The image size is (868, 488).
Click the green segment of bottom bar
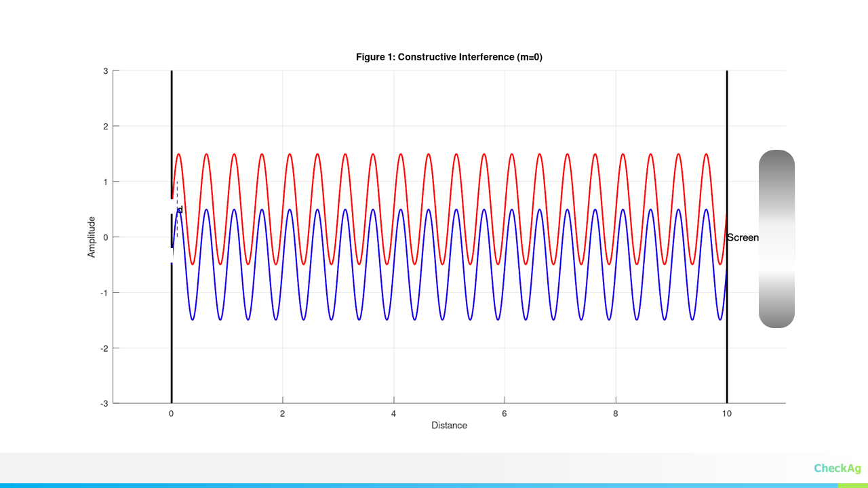coord(852,485)
